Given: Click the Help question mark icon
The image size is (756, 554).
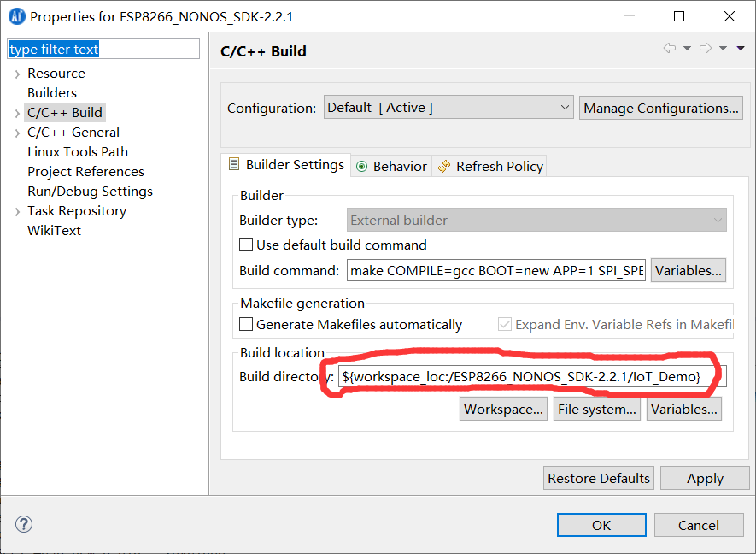Looking at the screenshot, I should (23, 525).
